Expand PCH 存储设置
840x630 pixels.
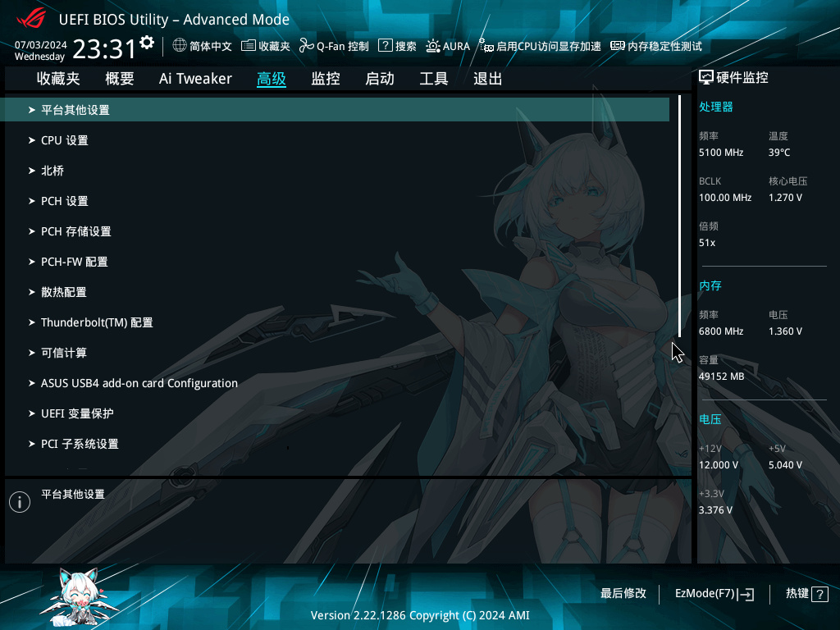[335, 231]
